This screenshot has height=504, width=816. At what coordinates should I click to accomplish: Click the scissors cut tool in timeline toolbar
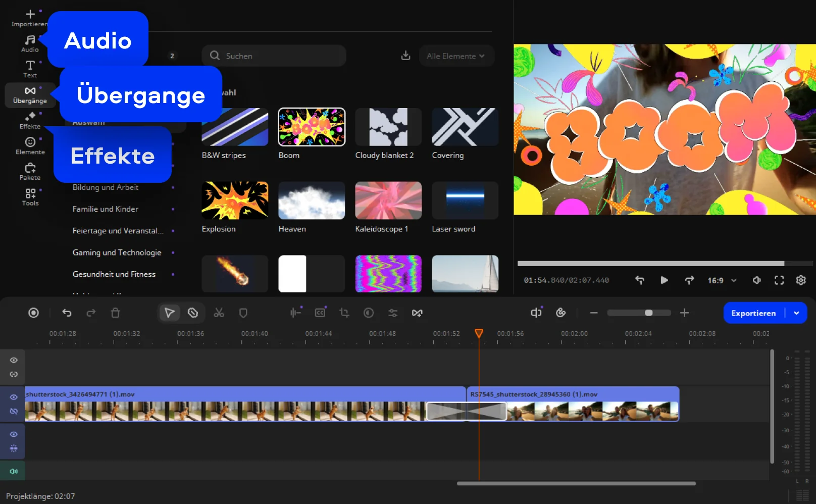coord(219,313)
